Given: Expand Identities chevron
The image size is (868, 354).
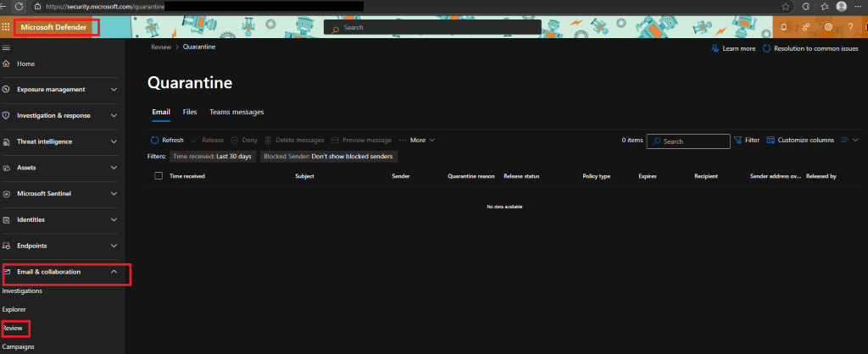Looking at the screenshot, I should tap(114, 219).
